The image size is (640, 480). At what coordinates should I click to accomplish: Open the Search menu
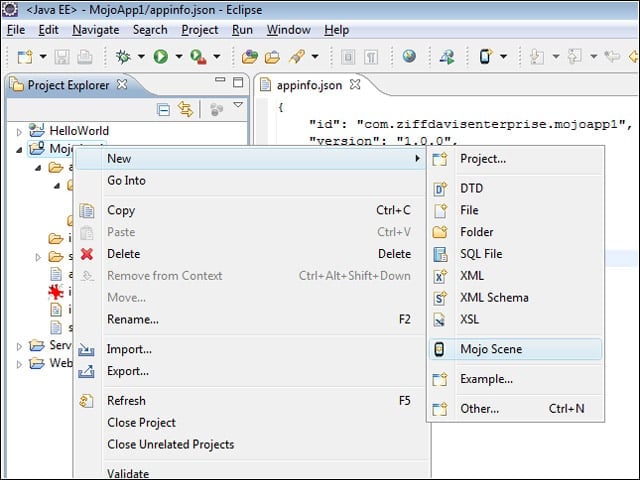150,30
